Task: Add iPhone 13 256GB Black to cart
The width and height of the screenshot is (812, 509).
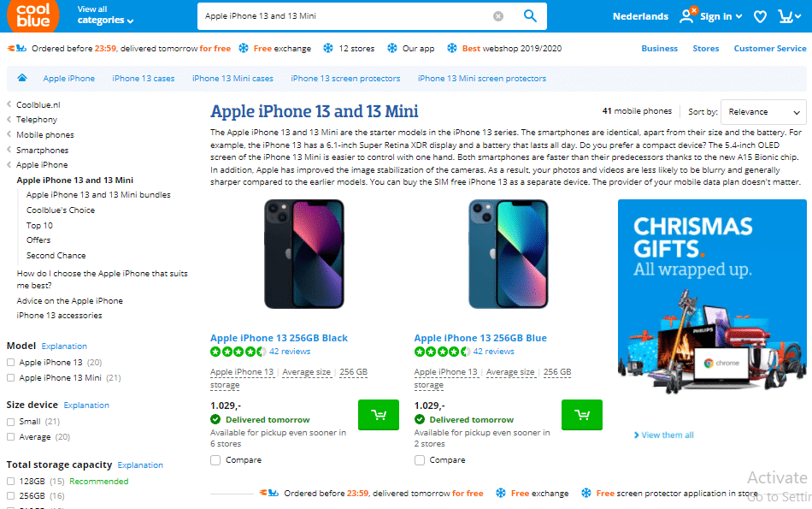Action: [379, 415]
